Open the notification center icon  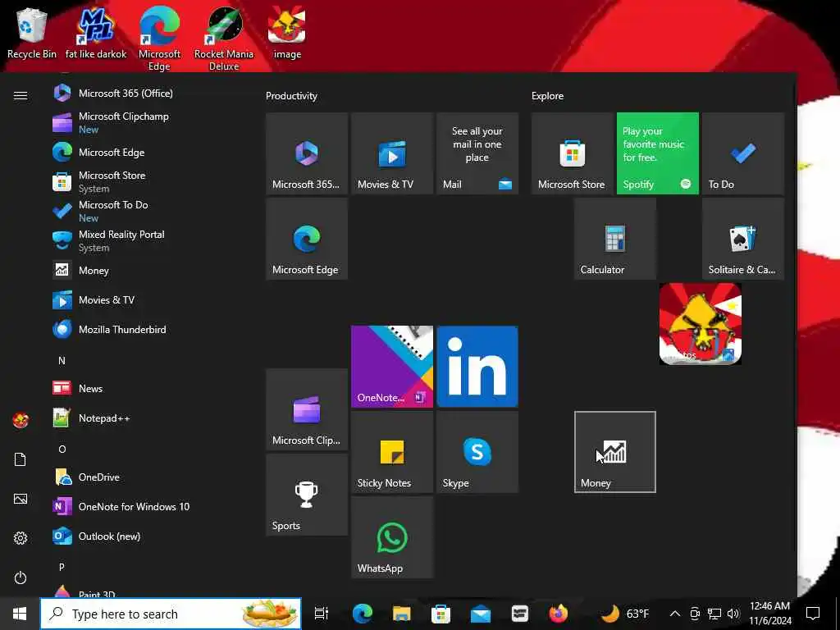pyautogui.click(x=813, y=614)
